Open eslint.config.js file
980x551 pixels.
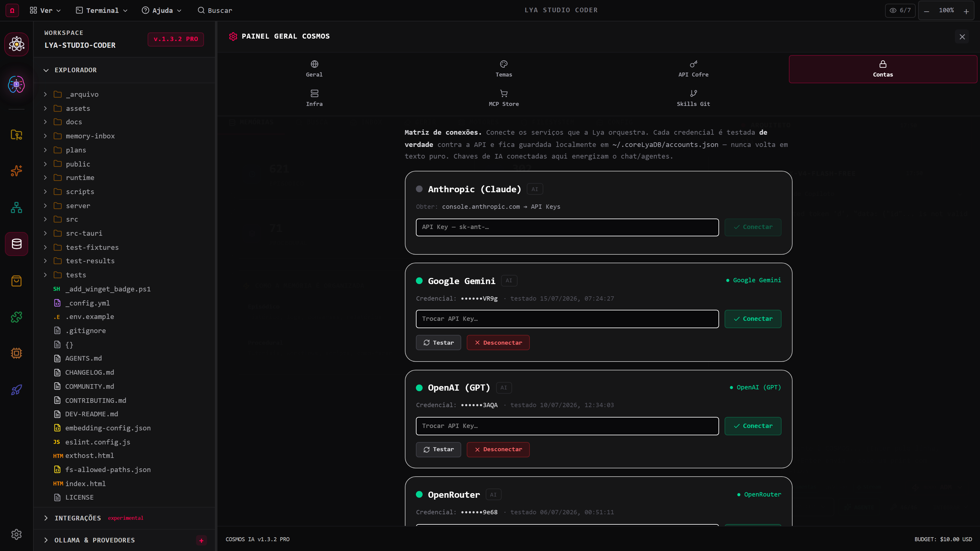124,442
